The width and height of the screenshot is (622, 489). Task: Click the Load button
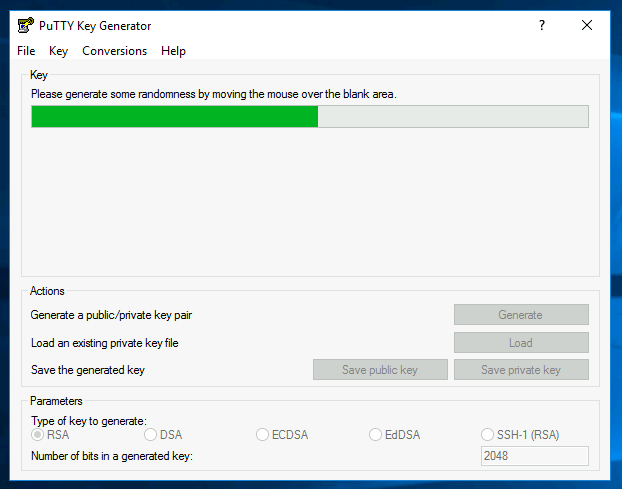pyautogui.click(x=520, y=343)
